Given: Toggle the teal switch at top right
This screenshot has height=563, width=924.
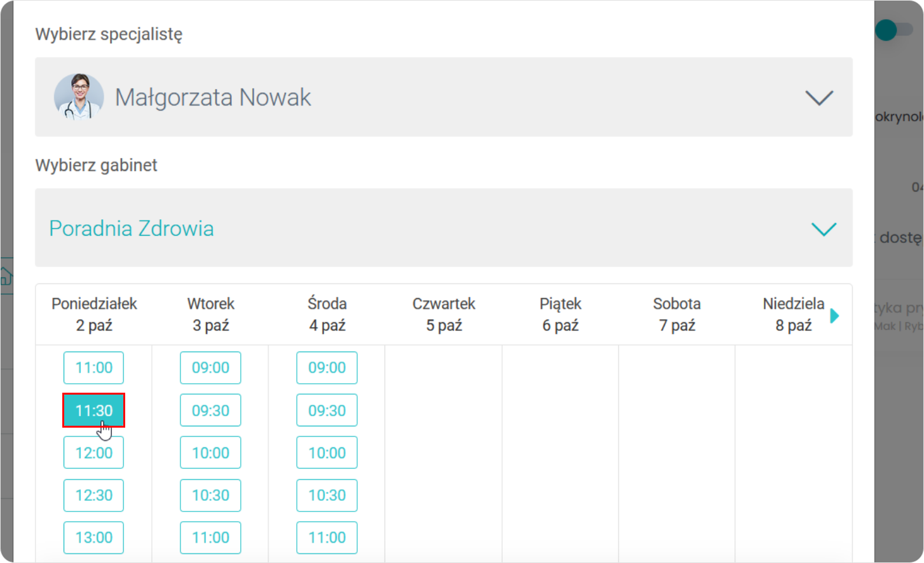Looking at the screenshot, I should [893, 30].
